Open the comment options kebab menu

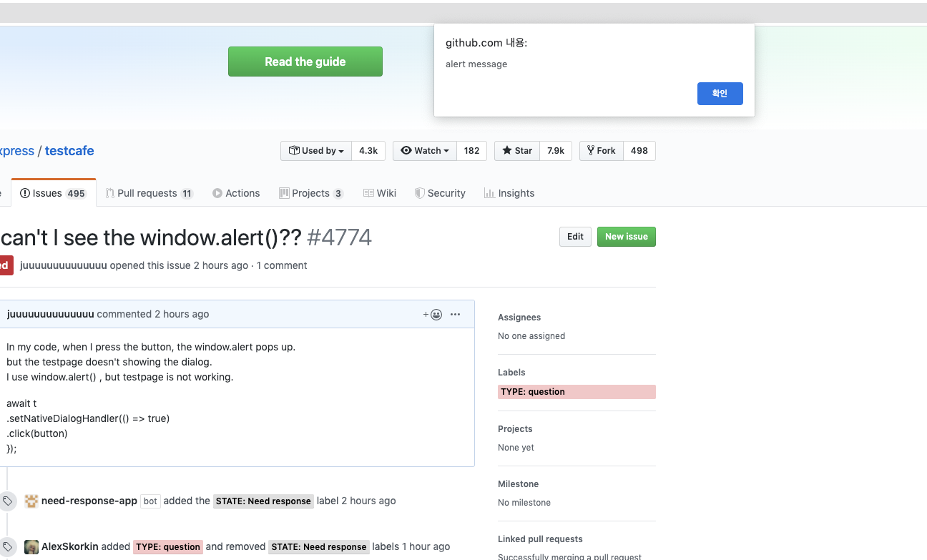coord(456,314)
